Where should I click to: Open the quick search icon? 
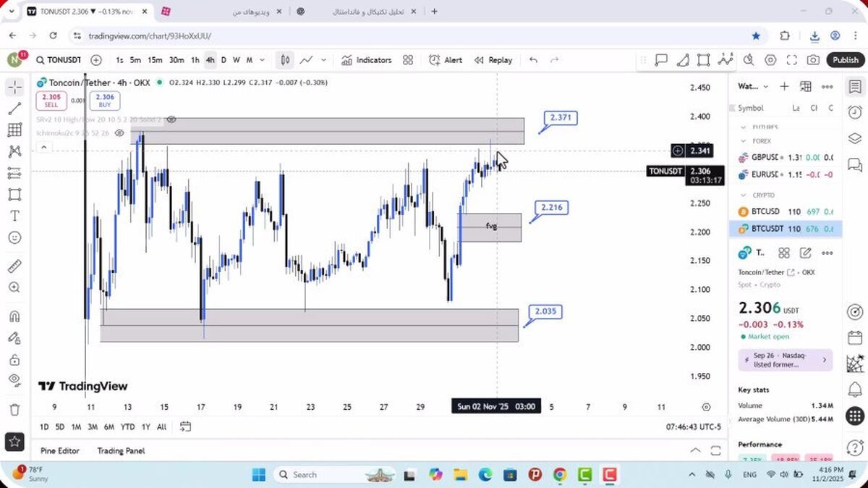(749, 60)
